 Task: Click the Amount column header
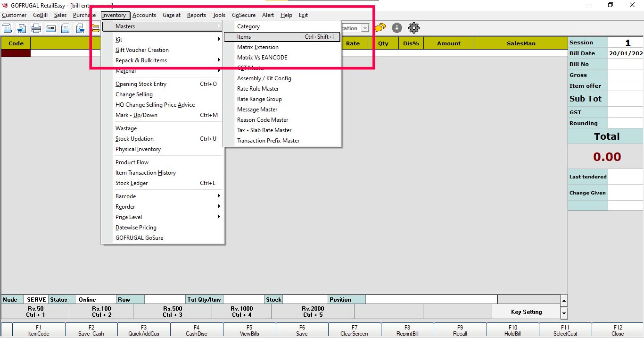(x=449, y=43)
